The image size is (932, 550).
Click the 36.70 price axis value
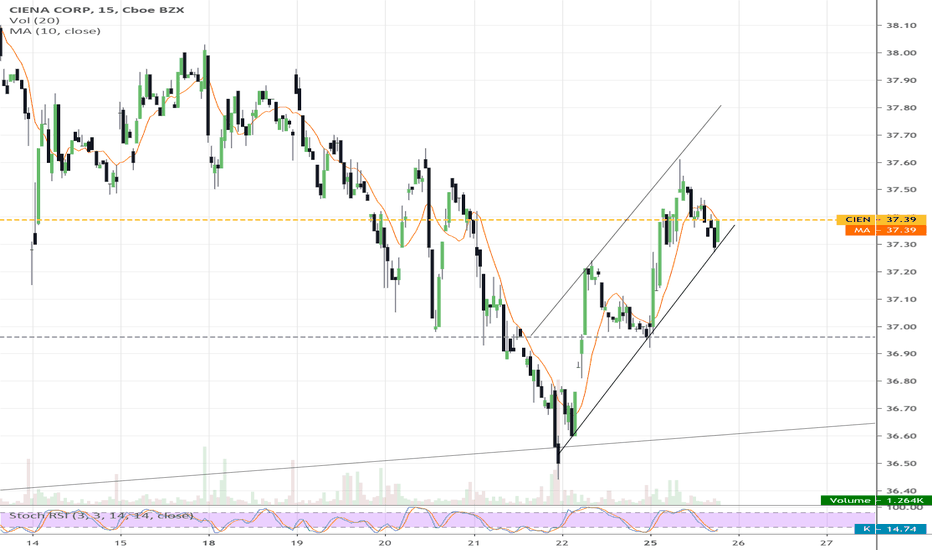click(x=901, y=408)
